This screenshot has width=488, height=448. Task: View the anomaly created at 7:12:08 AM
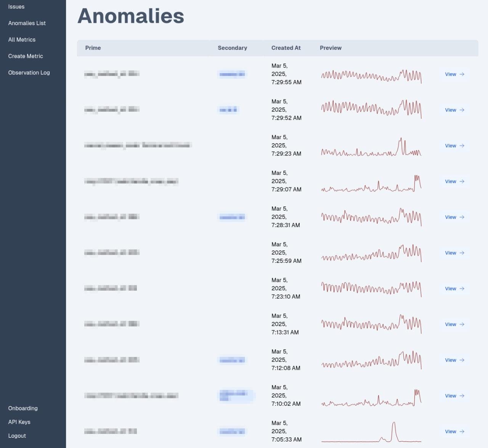[x=454, y=360]
